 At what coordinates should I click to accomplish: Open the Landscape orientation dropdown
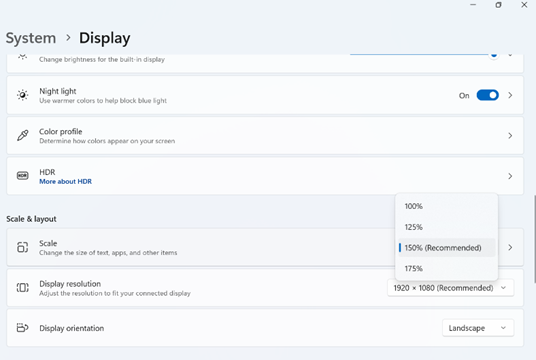(478, 328)
